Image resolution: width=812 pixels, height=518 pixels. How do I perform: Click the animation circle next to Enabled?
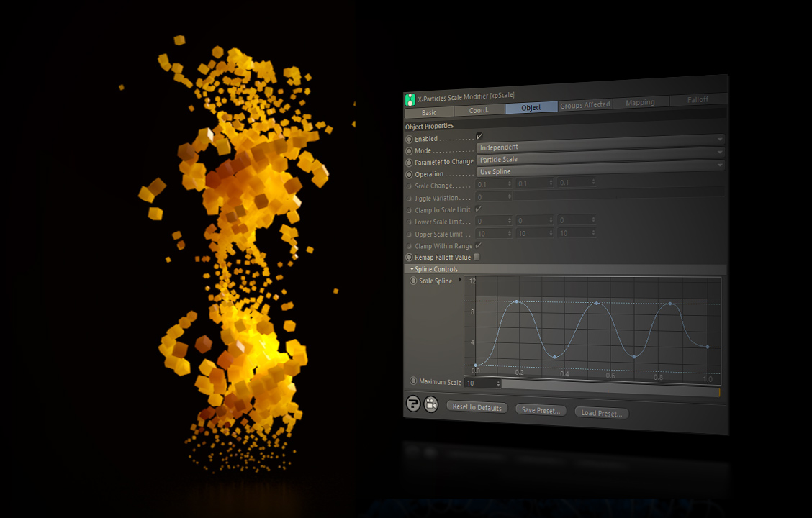coord(408,139)
